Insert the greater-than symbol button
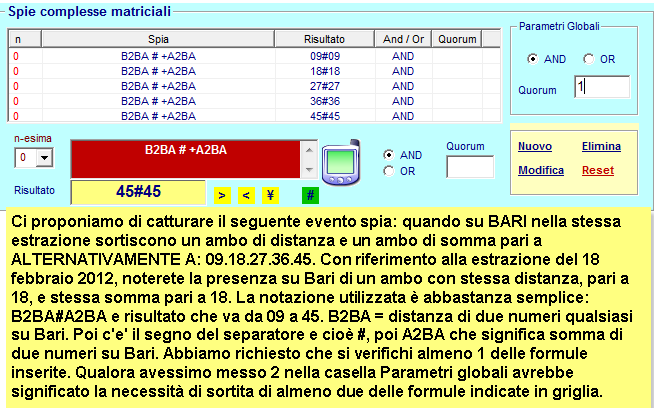This screenshot has width=654, height=408. [222, 195]
